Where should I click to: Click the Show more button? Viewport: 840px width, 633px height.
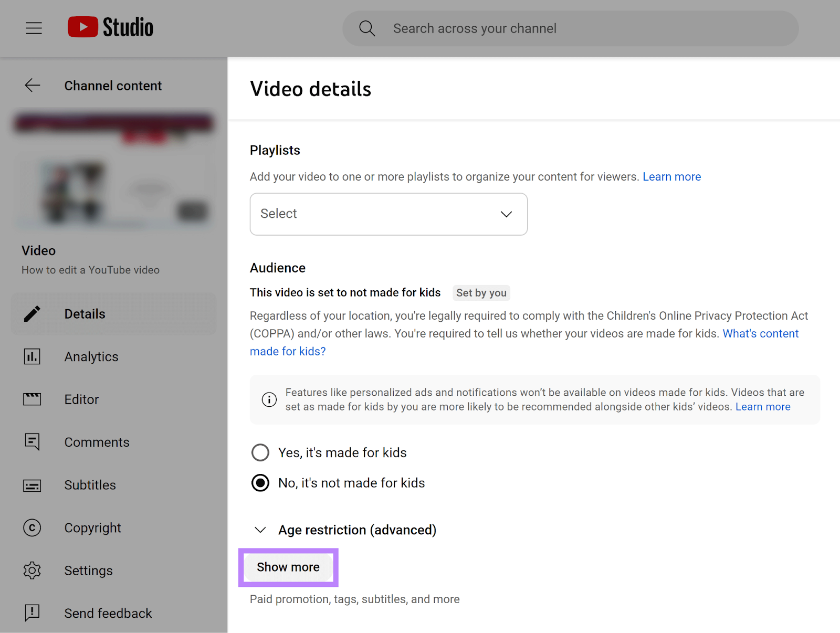tap(288, 567)
